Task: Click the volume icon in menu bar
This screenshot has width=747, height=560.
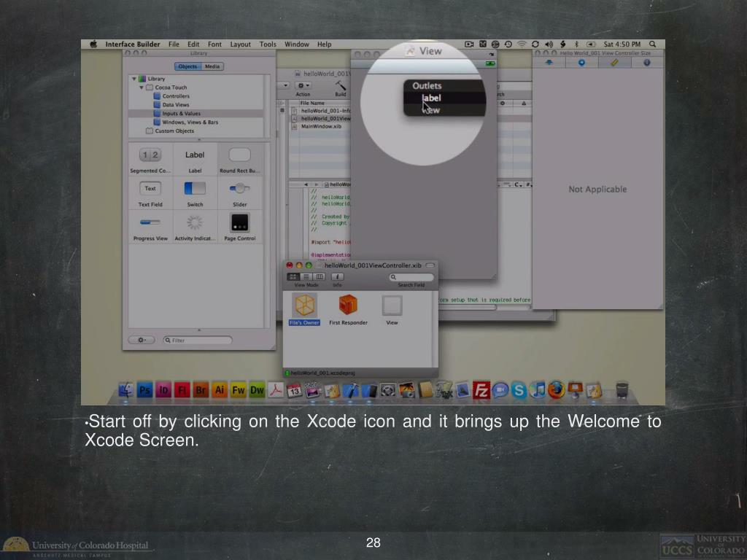Action: [x=549, y=44]
